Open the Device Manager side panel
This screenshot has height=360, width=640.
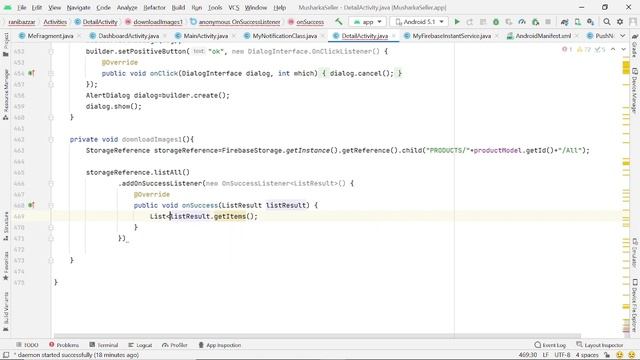[x=635, y=91]
